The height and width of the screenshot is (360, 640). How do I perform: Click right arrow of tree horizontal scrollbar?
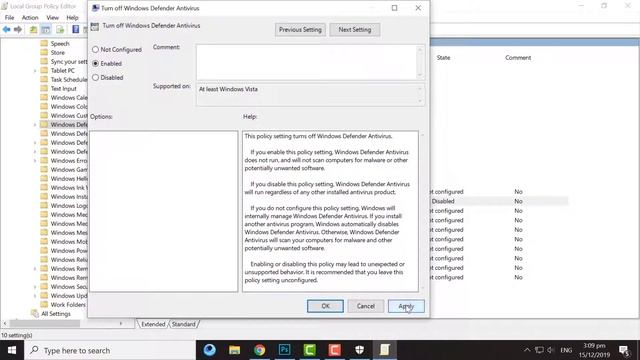[121, 323]
